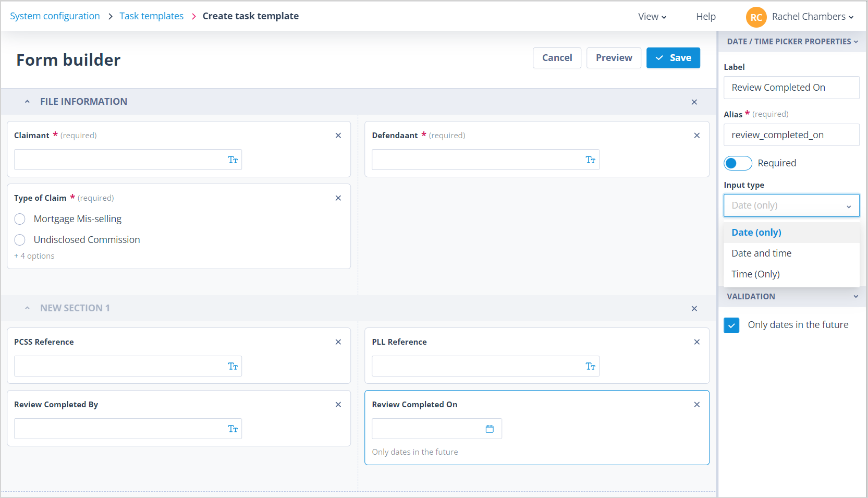Uncheck Only dates in the future
Image resolution: width=868 pixels, height=498 pixels.
point(731,325)
